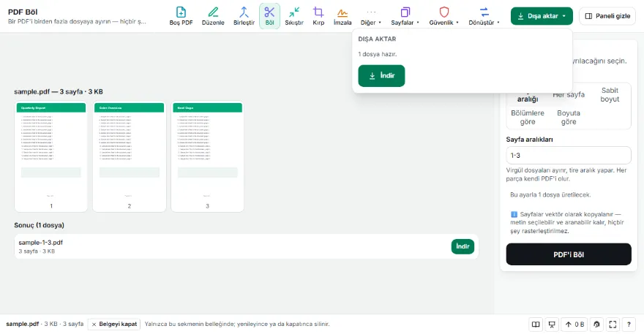Screen dimensions: 644x334
Task: Select the Böl scissors tool
Action: (269, 16)
